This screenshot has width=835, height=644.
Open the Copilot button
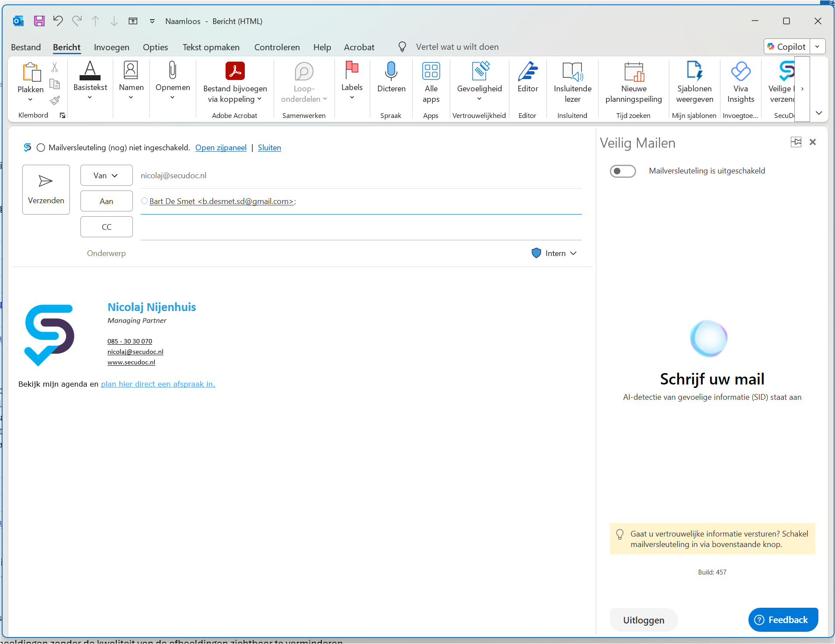pos(787,47)
